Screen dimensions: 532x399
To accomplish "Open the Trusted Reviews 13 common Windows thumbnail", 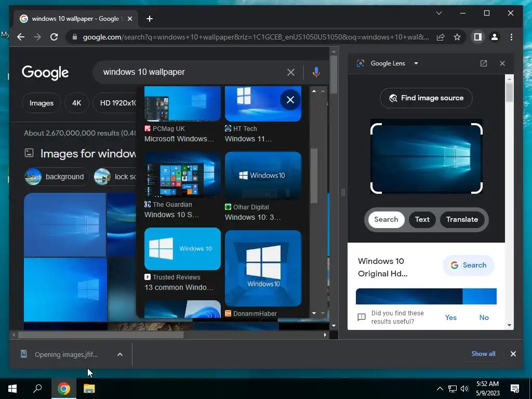I will point(182,249).
